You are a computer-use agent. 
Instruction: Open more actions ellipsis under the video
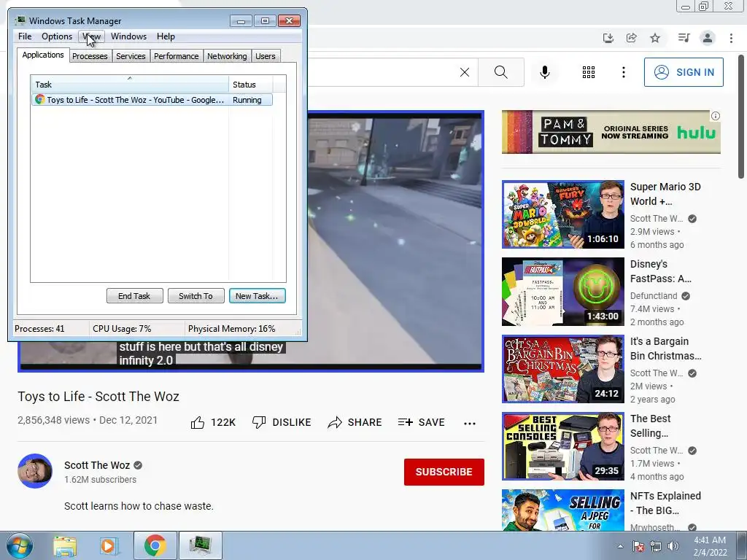[470, 423]
